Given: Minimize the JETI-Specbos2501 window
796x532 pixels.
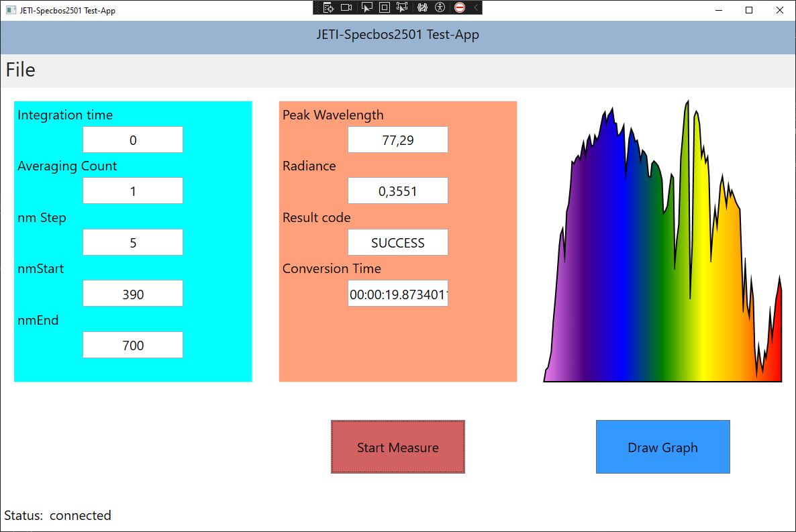Looking at the screenshot, I should click(719, 10).
